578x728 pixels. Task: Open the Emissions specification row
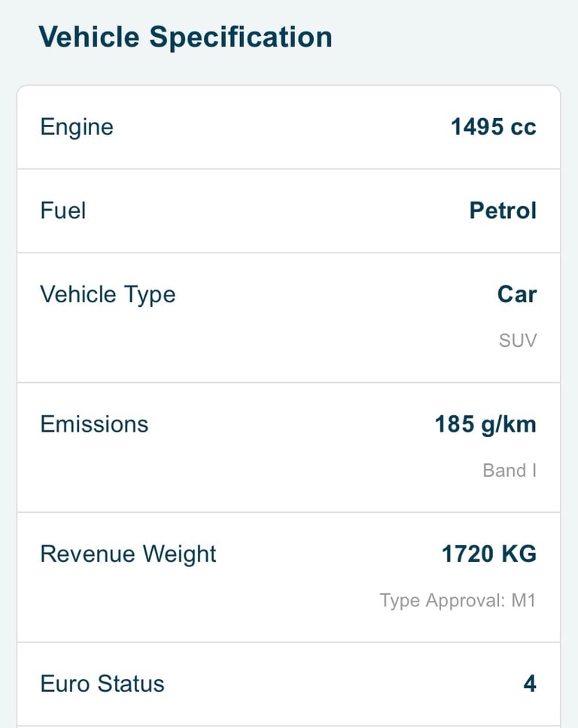(288, 448)
